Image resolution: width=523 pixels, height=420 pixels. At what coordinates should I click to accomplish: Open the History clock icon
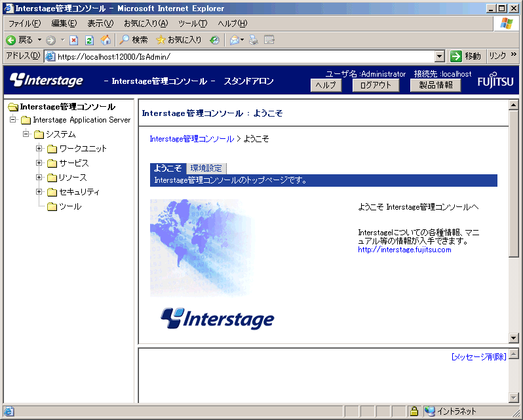(214, 40)
